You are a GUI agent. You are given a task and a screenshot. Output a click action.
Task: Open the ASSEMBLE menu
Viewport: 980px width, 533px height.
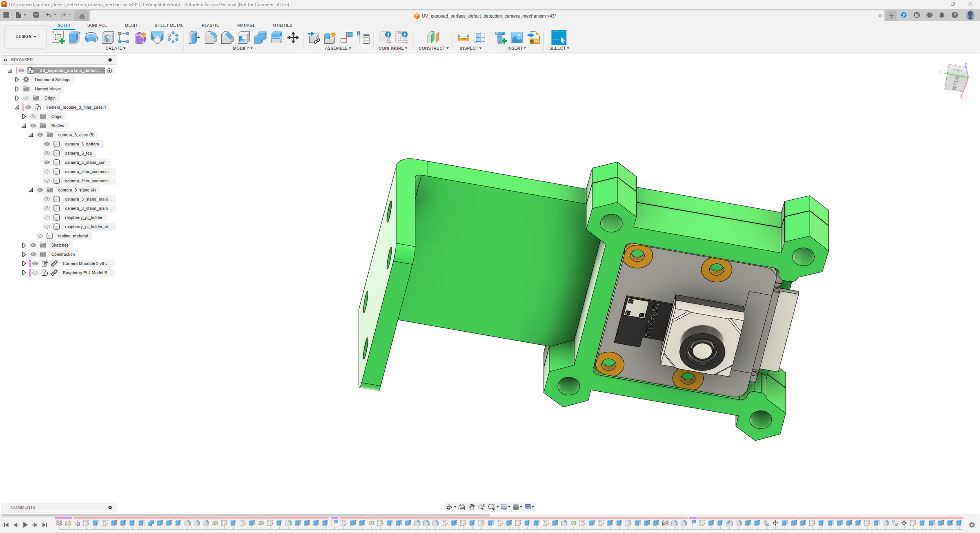(338, 48)
